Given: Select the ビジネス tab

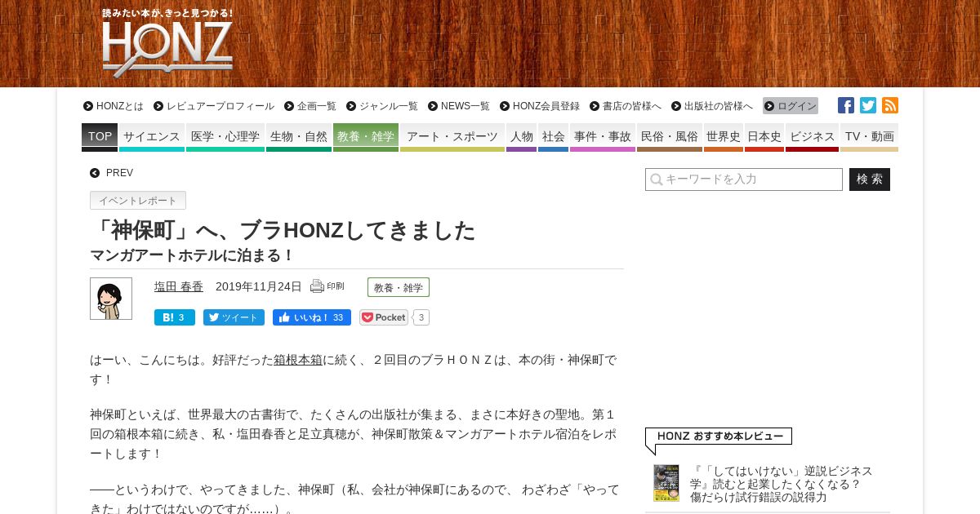Looking at the screenshot, I should (x=812, y=137).
